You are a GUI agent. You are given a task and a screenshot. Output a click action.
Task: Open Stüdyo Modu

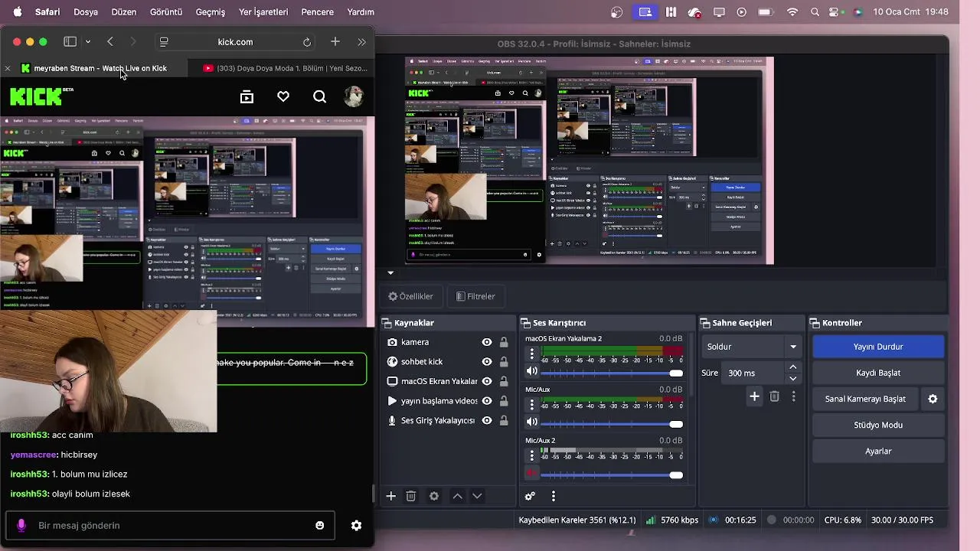tap(878, 425)
